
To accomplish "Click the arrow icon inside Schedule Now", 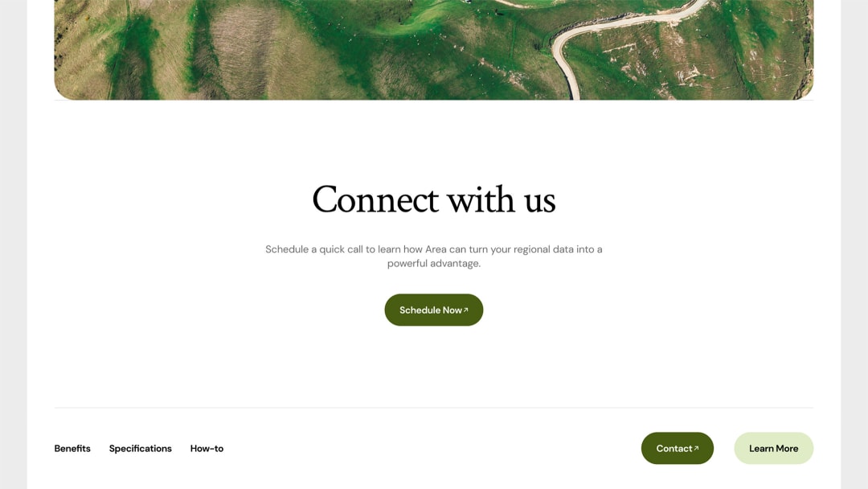I will (465, 310).
